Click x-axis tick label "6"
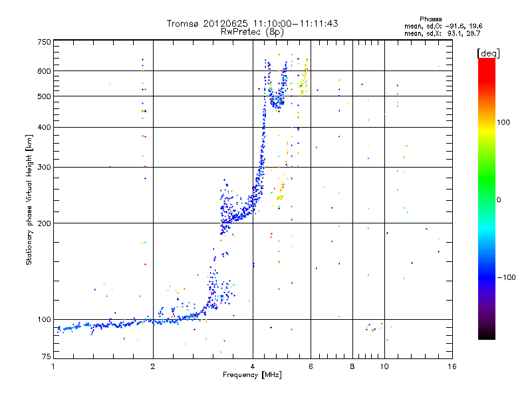Viewport: 532px width, 399px height. point(311,366)
